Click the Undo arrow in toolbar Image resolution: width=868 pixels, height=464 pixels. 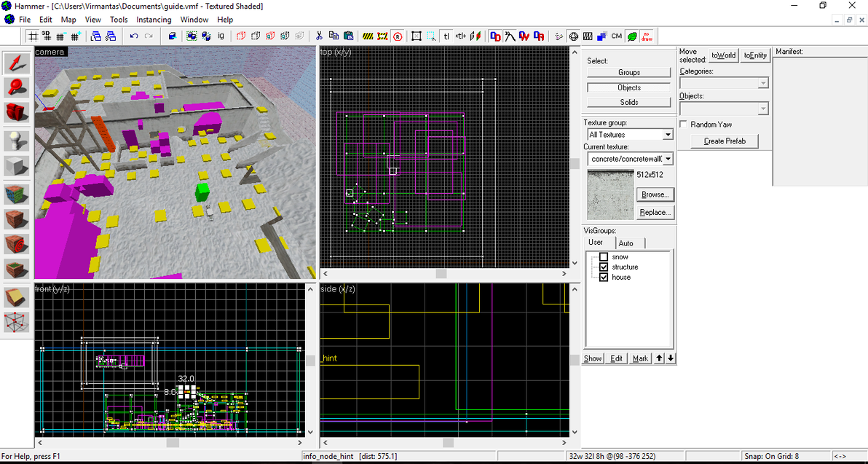pyautogui.click(x=133, y=36)
